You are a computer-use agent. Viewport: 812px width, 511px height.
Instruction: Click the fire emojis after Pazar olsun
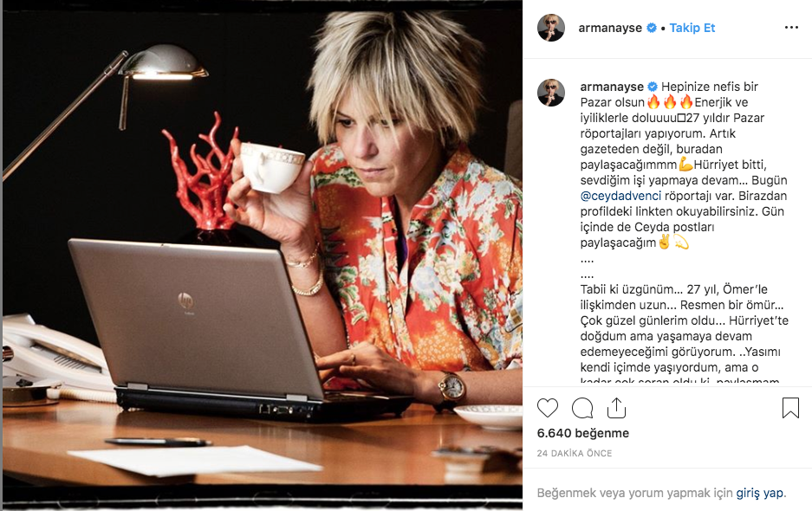tap(670, 102)
